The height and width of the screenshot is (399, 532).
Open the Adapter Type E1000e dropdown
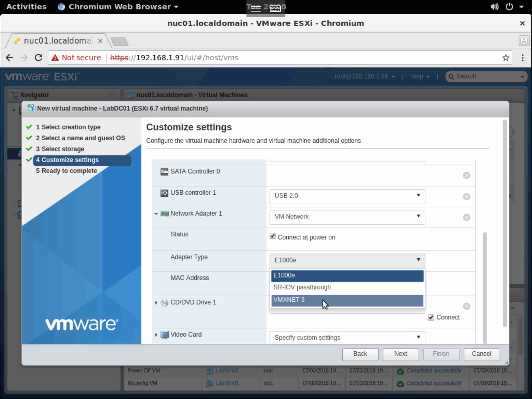pos(347,261)
